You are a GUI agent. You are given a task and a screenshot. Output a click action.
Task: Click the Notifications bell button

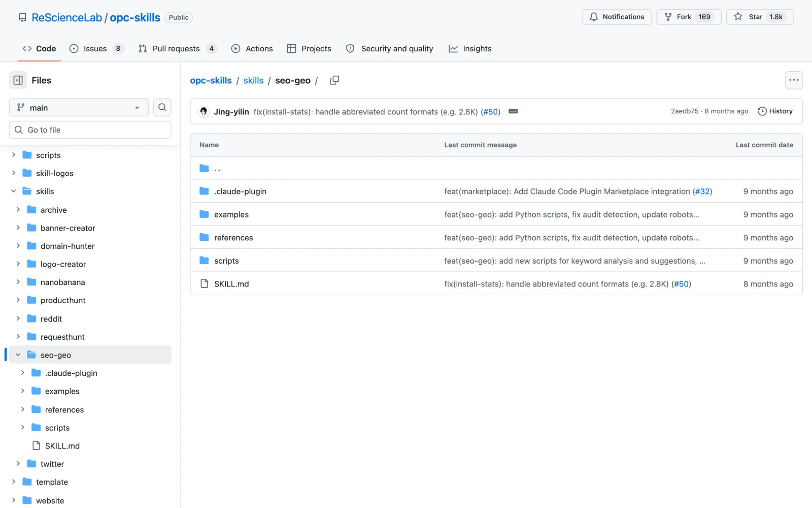(x=617, y=17)
